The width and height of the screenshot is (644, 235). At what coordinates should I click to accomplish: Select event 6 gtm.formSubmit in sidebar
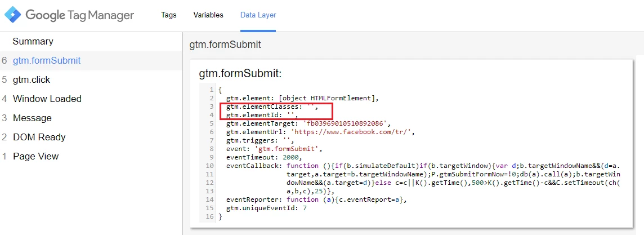click(91, 60)
